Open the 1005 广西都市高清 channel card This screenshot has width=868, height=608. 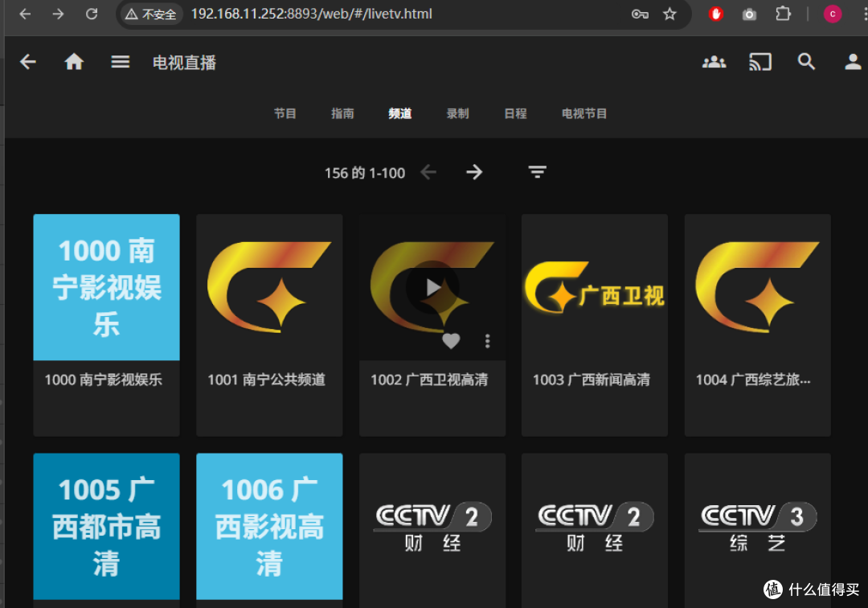point(106,526)
